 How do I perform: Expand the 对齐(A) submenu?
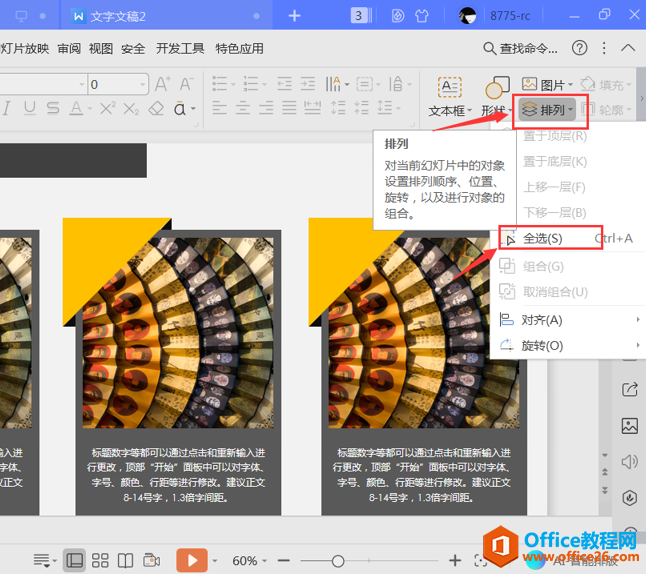tap(542, 320)
